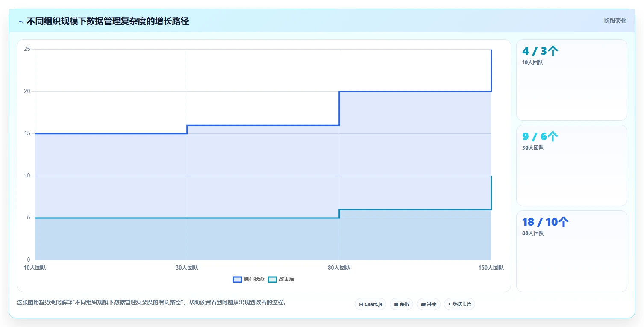This screenshot has width=644, height=327.
Task: Click the 进度 tag button
Action: (429, 304)
